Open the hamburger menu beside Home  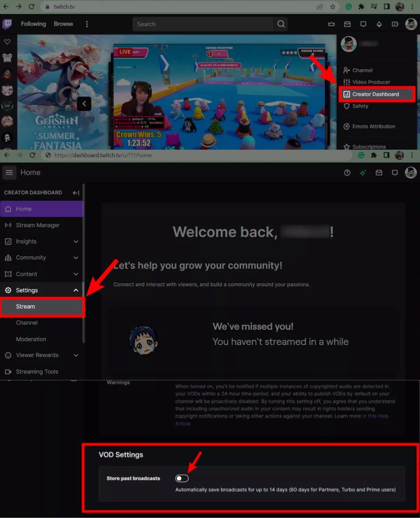click(x=9, y=173)
